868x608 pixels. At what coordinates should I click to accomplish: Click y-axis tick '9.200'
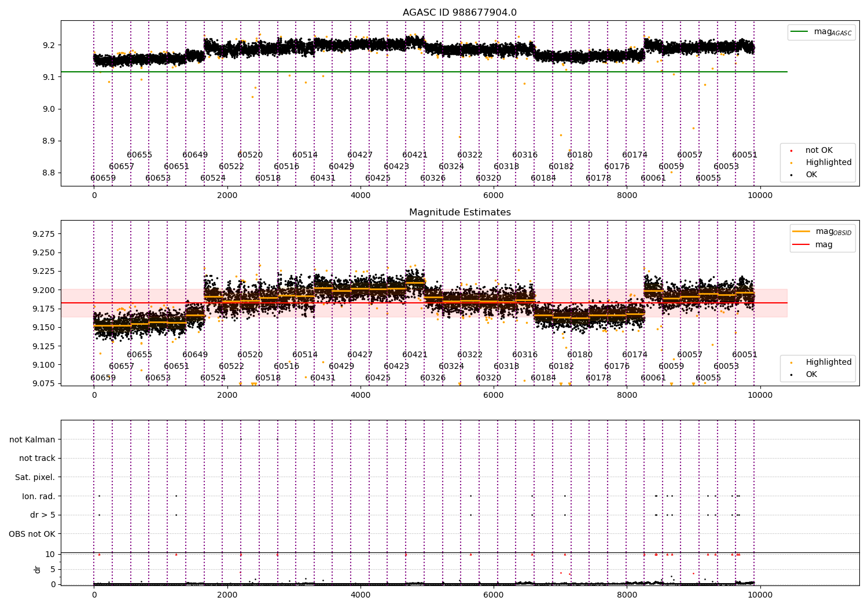point(44,290)
